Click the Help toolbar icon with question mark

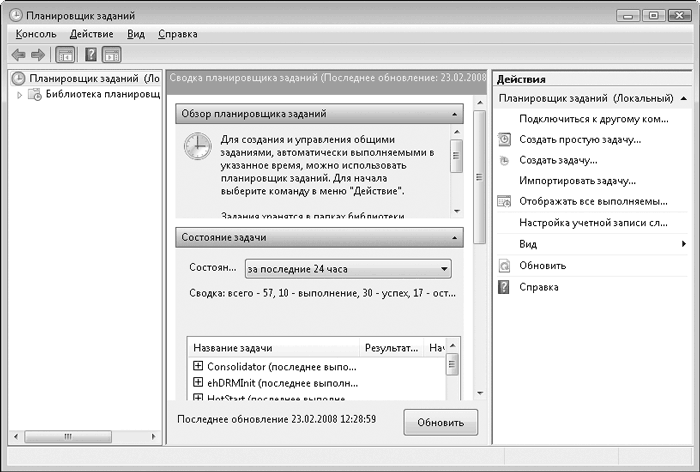pyautogui.click(x=90, y=54)
